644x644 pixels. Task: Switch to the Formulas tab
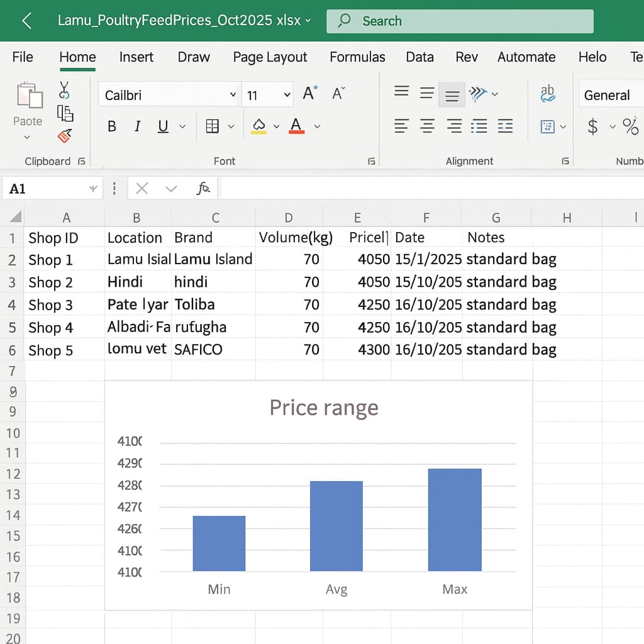click(357, 57)
